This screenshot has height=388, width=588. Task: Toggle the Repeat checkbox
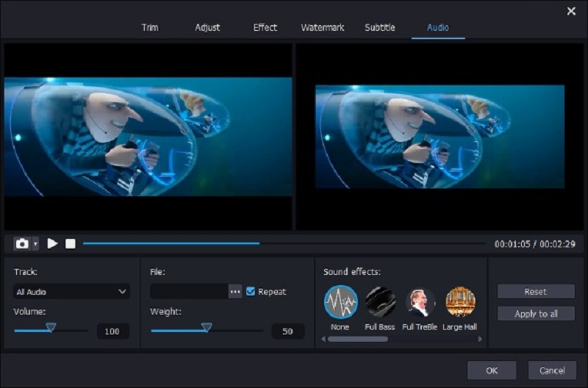tap(251, 292)
